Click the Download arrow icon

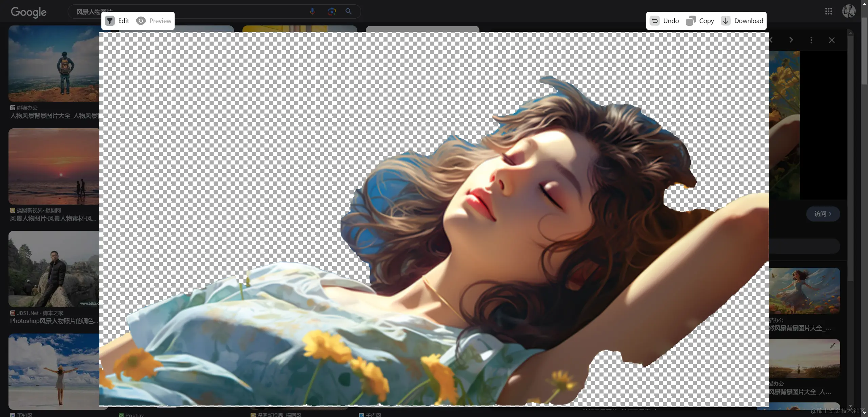click(x=726, y=21)
